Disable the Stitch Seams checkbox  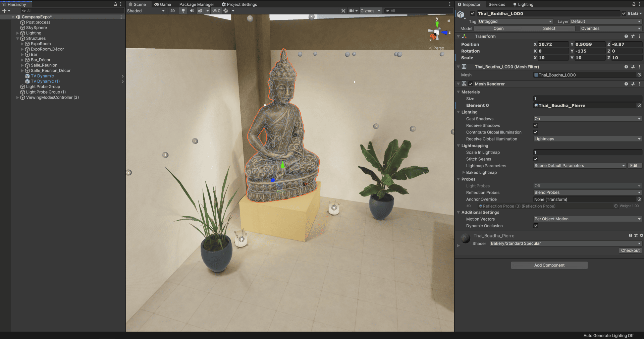[x=536, y=159]
